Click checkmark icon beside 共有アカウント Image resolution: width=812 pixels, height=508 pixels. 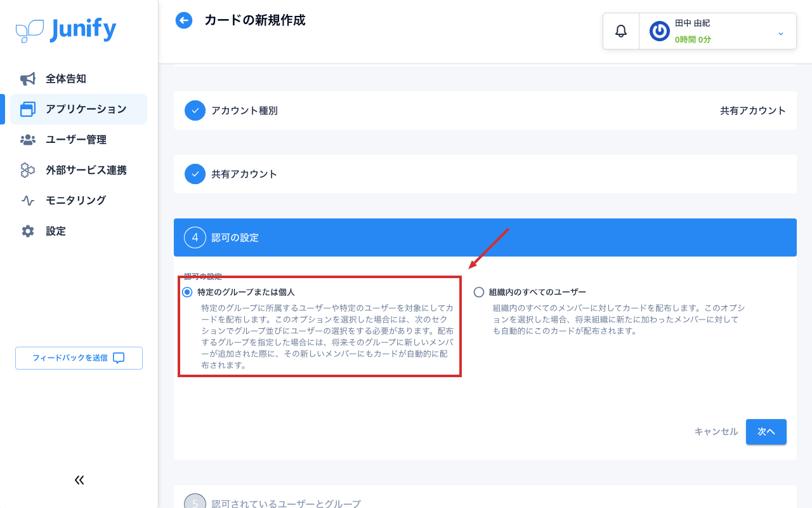pos(195,174)
